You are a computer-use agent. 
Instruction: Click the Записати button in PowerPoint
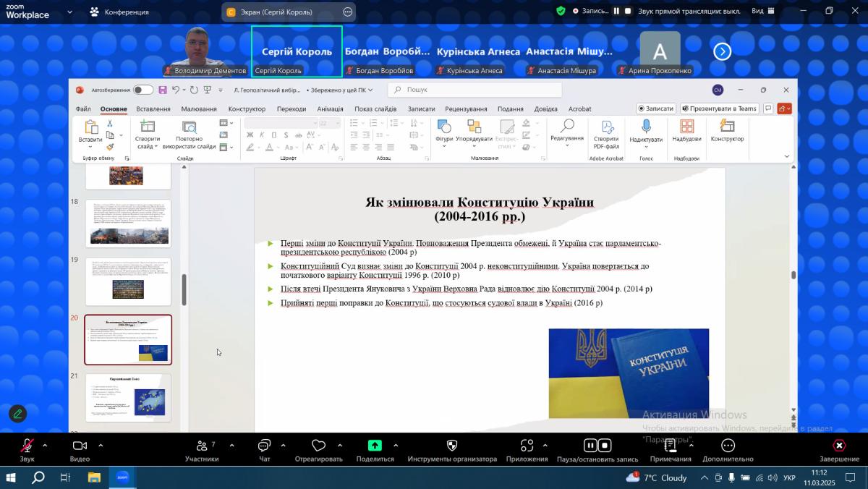[655, 109]
